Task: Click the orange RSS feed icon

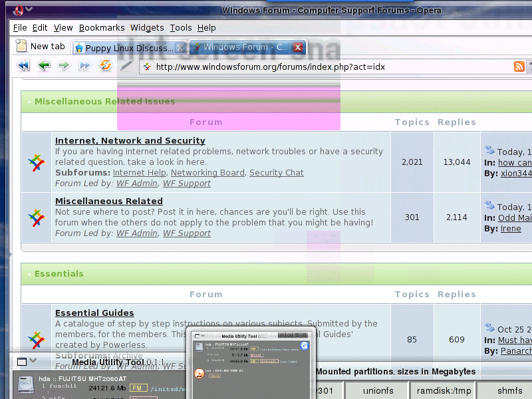Action: pos(519,66)
